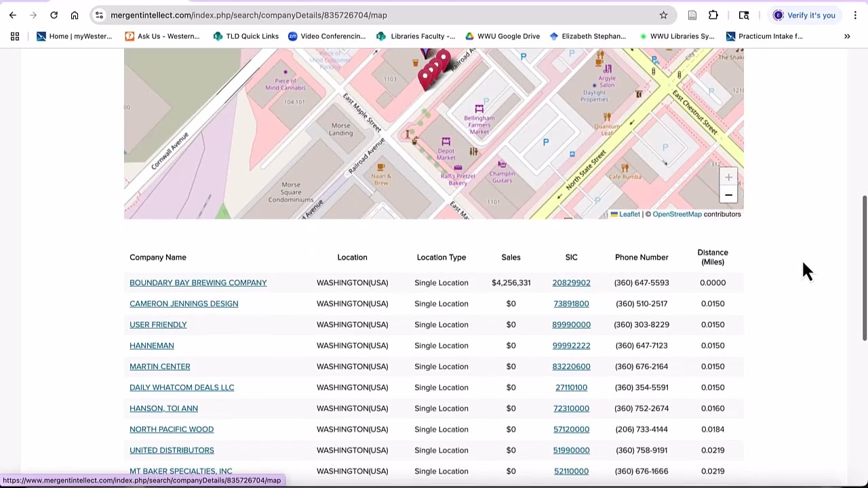Image resolution: width=868 pixels, height=488 pixels.
Task: Open the Practicum Intake bookmark
Action: [x=764, y=37]
